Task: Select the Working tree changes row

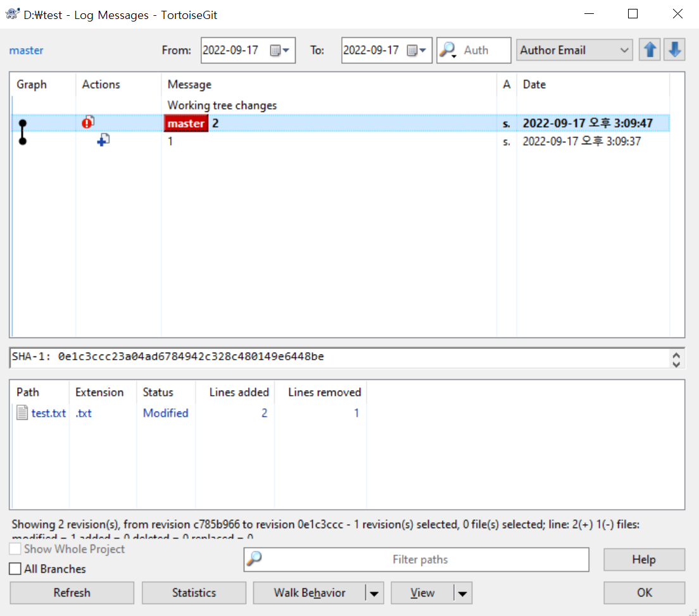Action: (x=340, y=105)
